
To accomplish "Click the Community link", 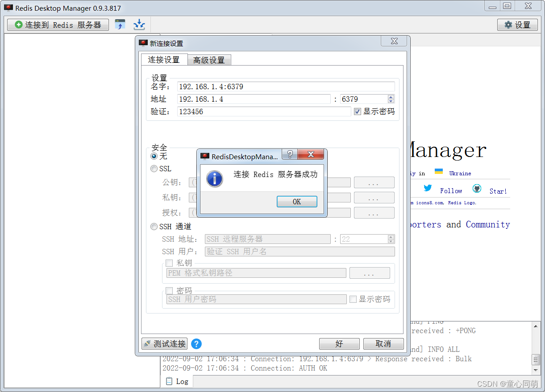I will click(x=488, y=225).
